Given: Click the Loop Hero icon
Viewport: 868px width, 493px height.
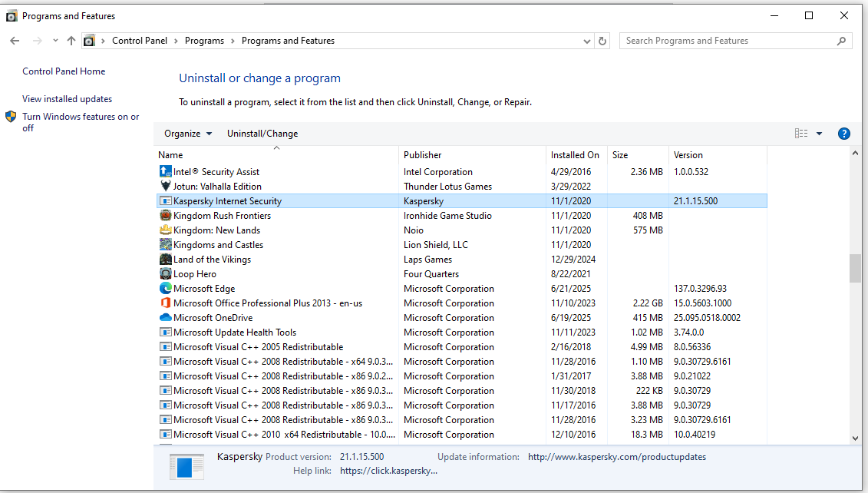Looking at the screenshot, I should [165, 273].
